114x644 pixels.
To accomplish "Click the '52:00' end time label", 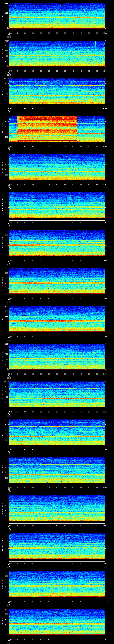I will tap(105, 298).
